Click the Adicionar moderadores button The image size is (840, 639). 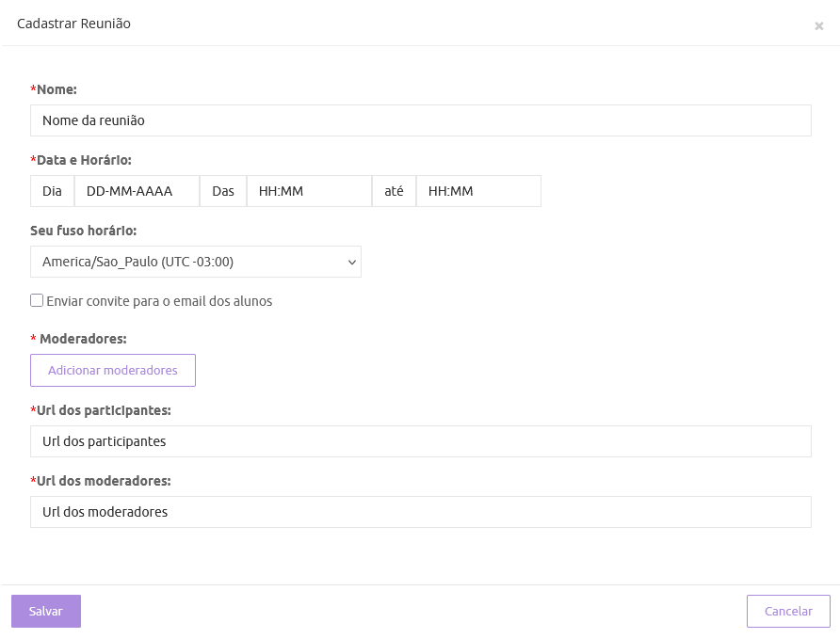tap(113, 370)
